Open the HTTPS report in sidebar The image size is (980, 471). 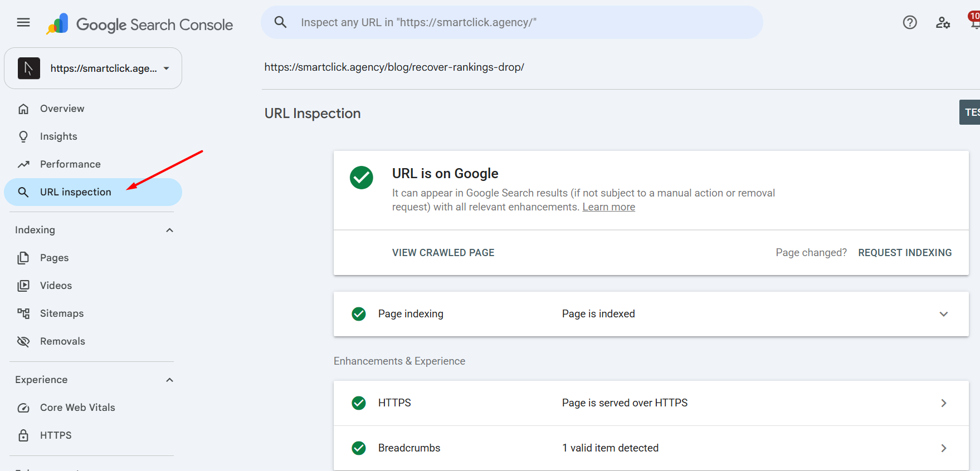[x=93, y=435]
